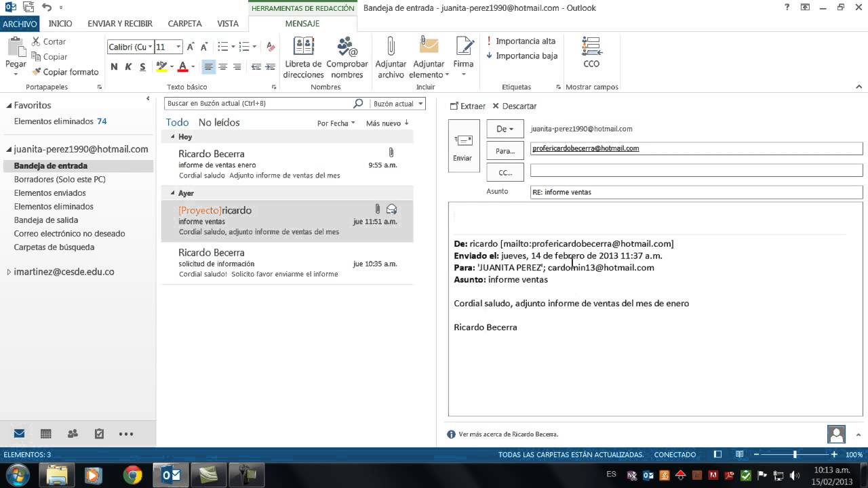Increase paragraph indent

point(270,66)
